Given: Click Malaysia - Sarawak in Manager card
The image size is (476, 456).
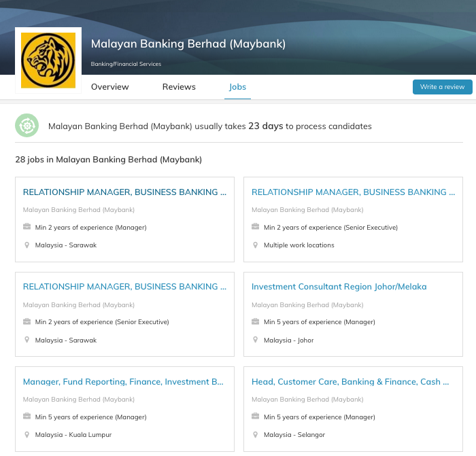Looking at the screenshot, I should 65,245.
